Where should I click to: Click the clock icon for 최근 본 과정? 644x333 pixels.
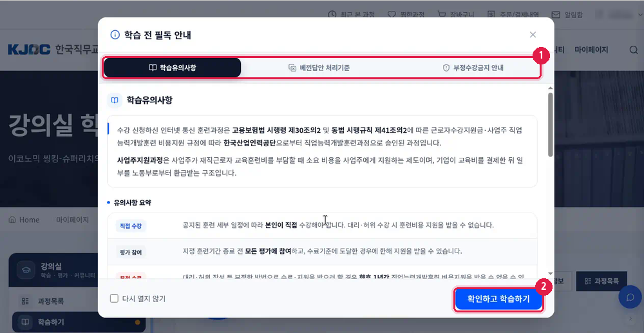click(332, 15)
